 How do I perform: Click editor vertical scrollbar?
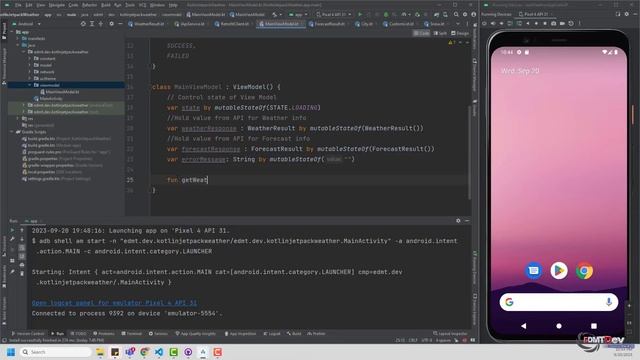pyautogui.click(x=469, y=153)
